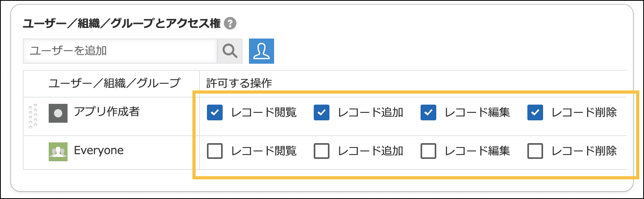Image resolution: width=644 pixels, height=199 pixels.
Task: Enable レコード削除 for Everyone
Action: [535, 151]
